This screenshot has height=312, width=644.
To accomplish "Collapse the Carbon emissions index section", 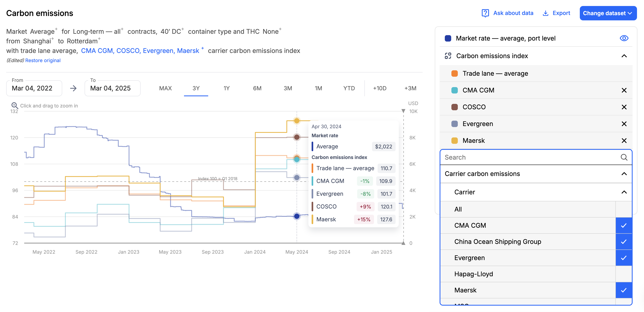I will click(624, 56).
